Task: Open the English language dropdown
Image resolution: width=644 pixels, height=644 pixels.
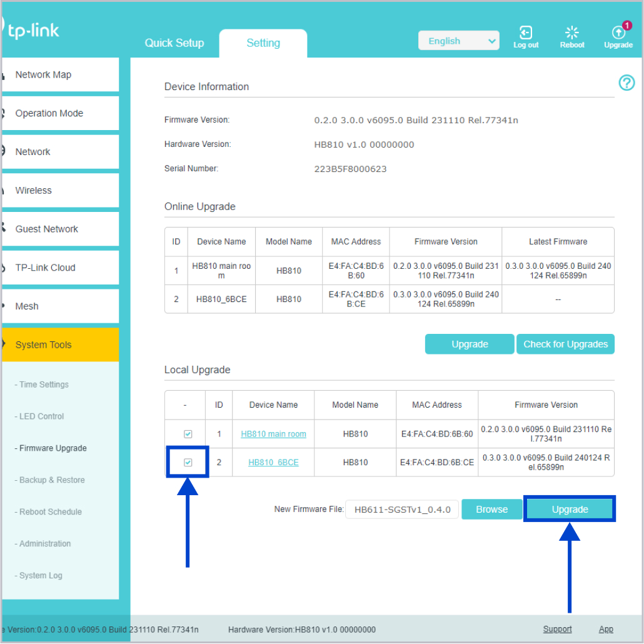Action: click(458, 41)
